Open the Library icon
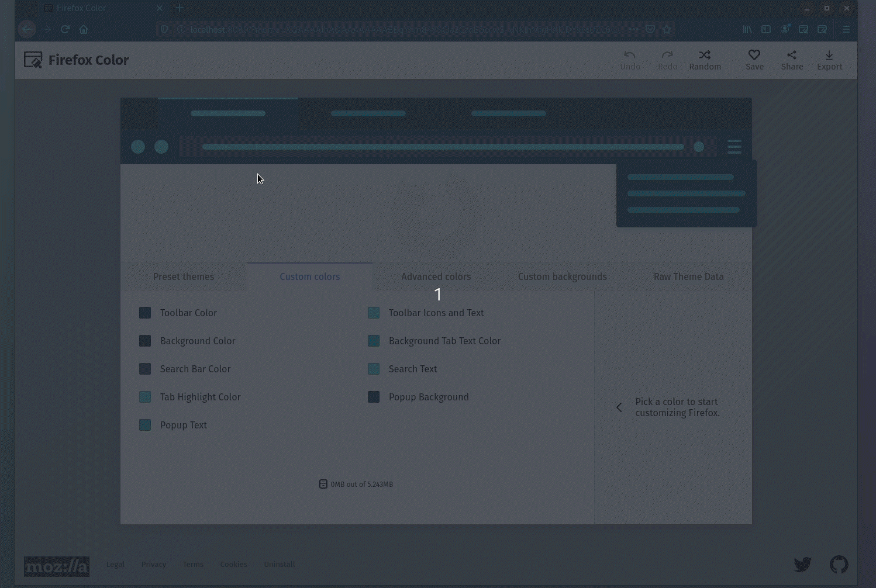This screenshot has height=588, width=876. pyautogui.click(x=747, y=29)
